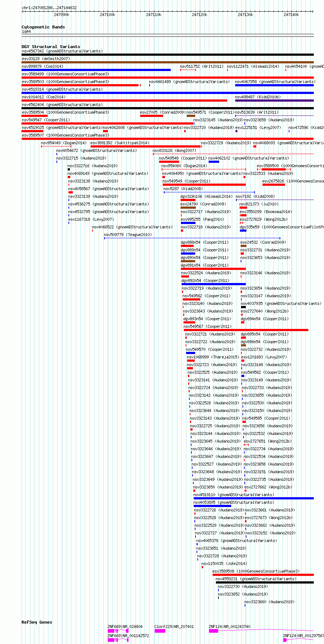
Task: Click the blue bar of nsv999879 (Coe2014)
Action: pyautogui.click(x=96, y=70)
